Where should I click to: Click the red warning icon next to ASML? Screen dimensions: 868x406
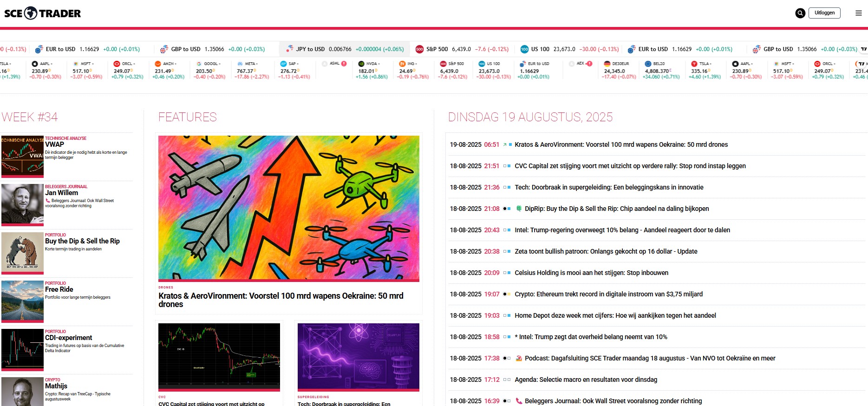(344, 64)
